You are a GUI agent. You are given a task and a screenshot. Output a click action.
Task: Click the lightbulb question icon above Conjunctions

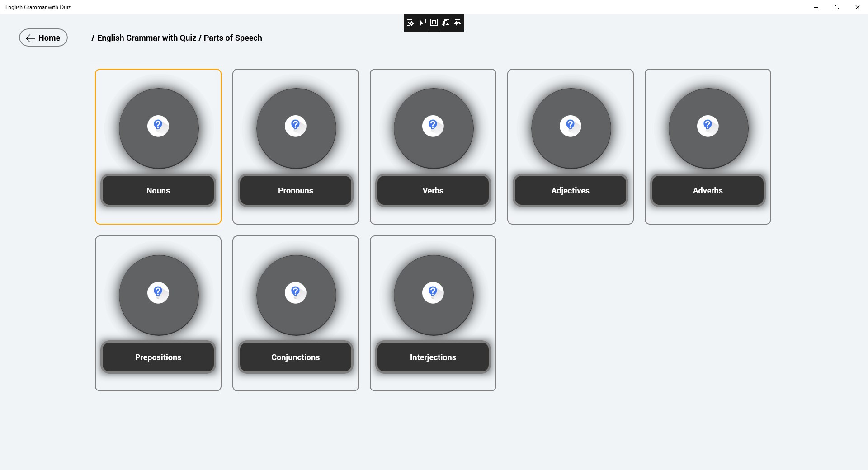click(296, 292)
